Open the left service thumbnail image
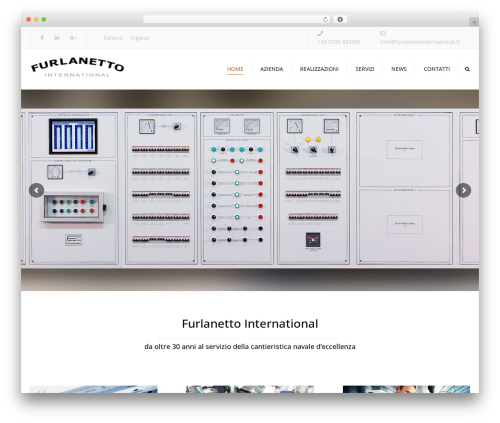 pos(94,389)
